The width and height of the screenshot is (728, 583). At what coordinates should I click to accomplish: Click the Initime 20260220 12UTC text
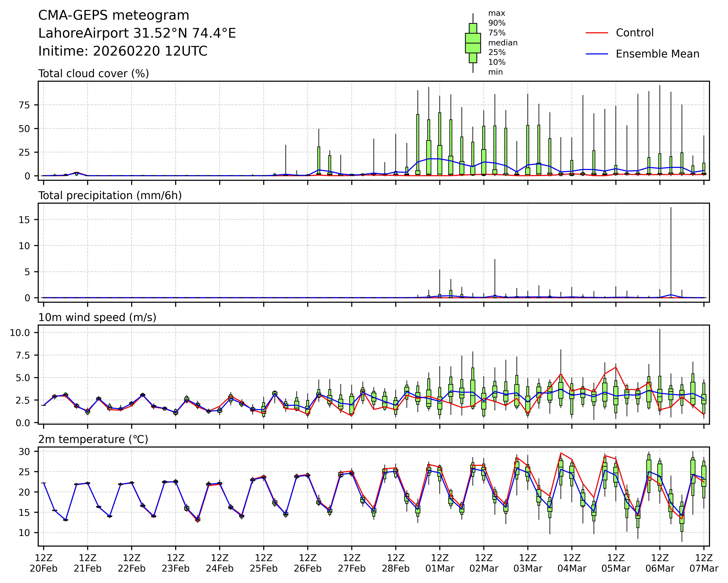pos(123,51)
